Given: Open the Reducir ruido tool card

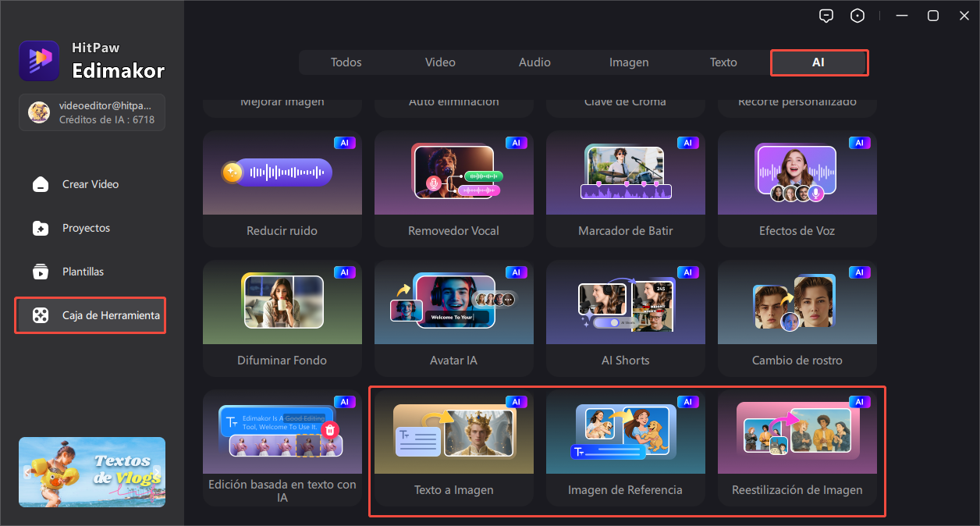Looking at the screenshot, I should 282,187.
